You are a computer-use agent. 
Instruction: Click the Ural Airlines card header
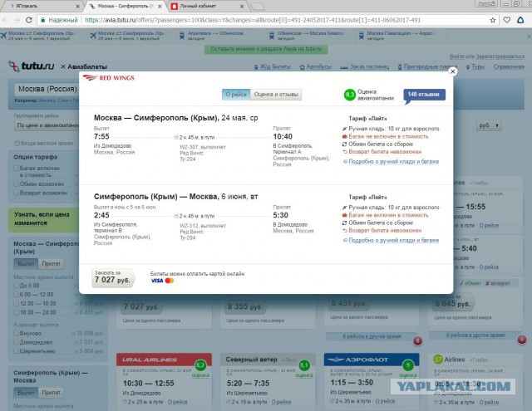pos(165,360)
